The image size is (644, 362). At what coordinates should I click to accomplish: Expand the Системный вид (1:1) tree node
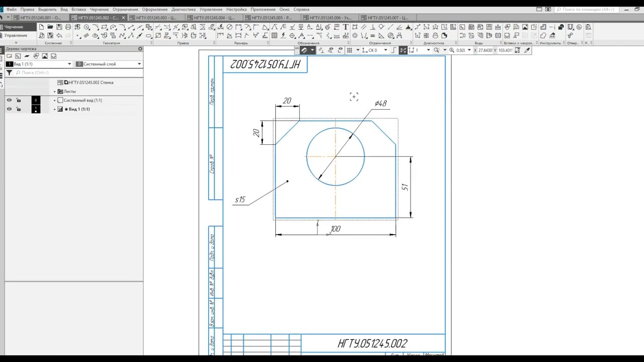coord(55,100)
